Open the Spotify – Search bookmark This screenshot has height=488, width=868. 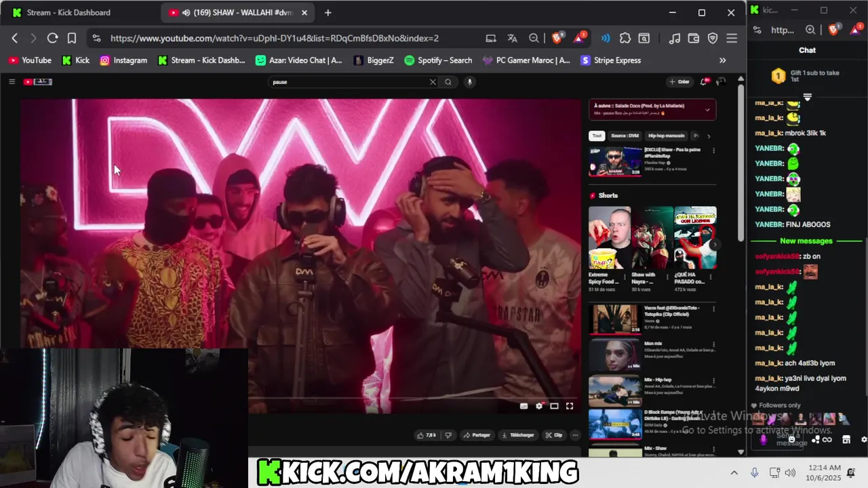pyautogui.click(x=438, y=60)
